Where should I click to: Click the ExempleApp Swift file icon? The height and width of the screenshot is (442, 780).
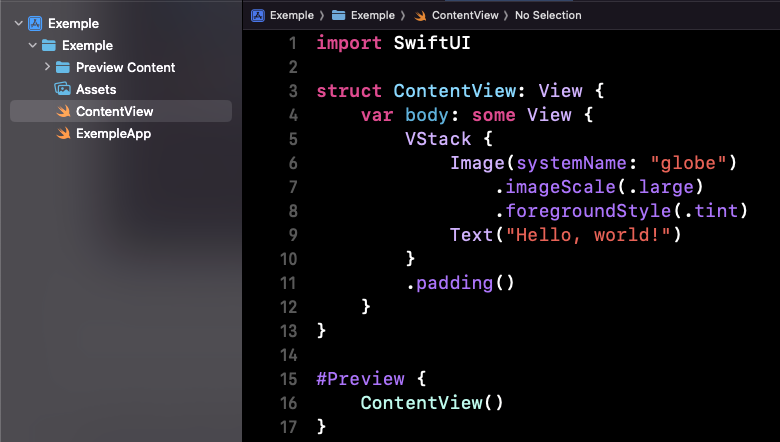[x=63, y=133]
